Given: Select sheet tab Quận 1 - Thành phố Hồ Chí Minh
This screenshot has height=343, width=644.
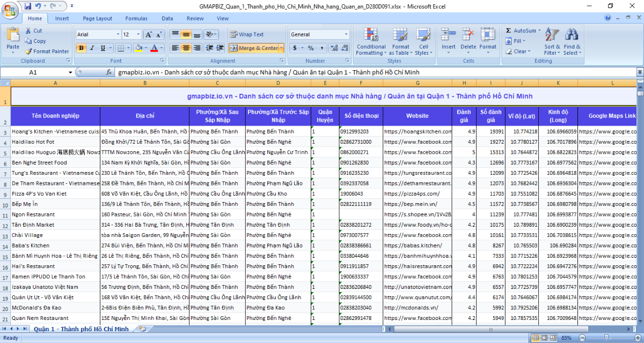Looking at the screenshot, I should pos(81,329).
